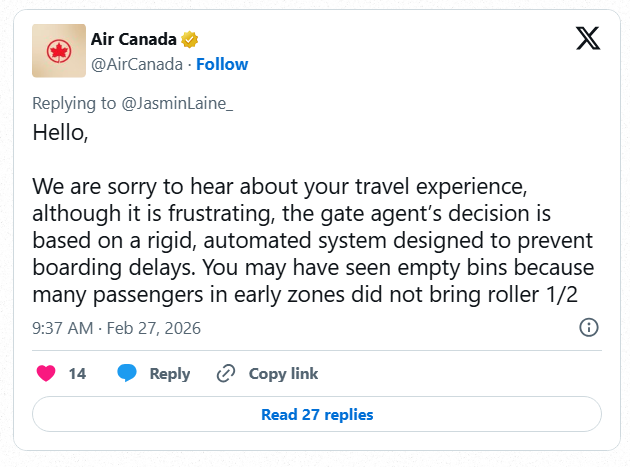Image resolution: width=630 pixels, height=467 pixels.
Task: Click Air Canada's gold verified badge
Action: [189, 40]
